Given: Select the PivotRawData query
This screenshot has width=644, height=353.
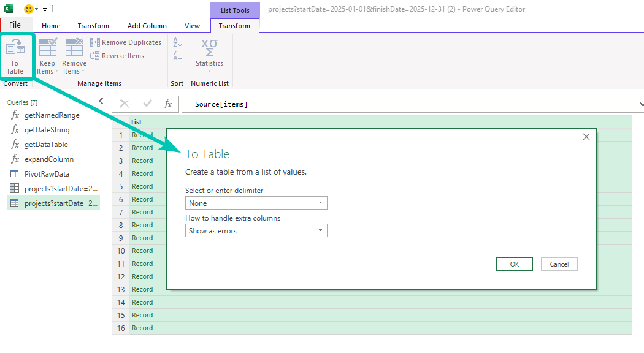Looking at the screenshot, I should 47,174.
